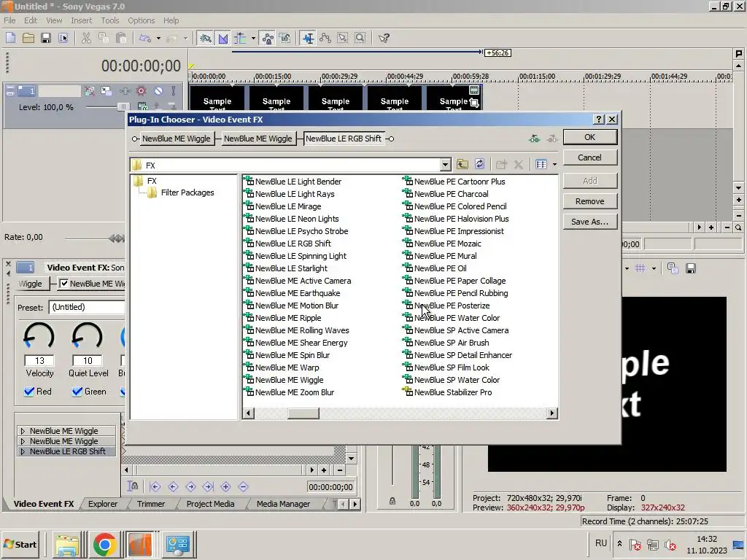Open Auto Ripple mode dropdown arrow

(x=253, y=38)
